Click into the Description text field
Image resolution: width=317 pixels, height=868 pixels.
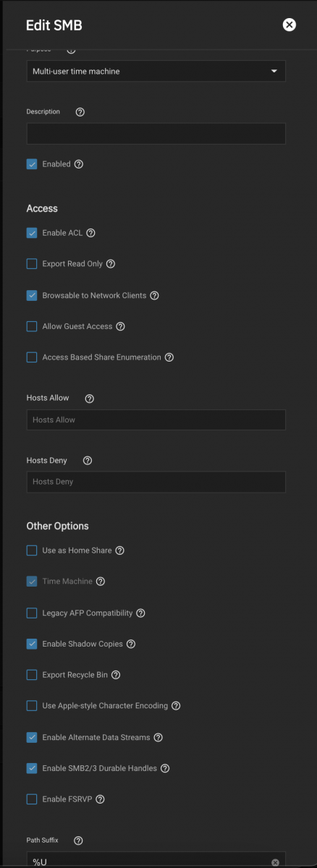156,133
